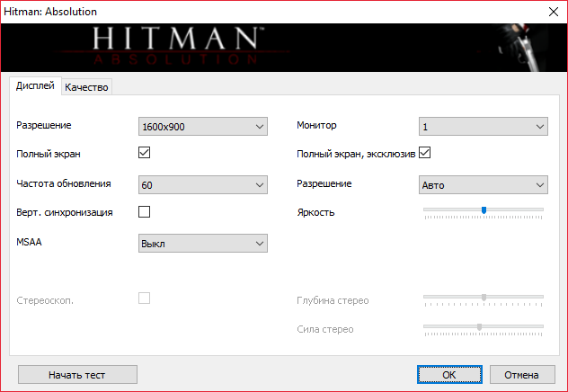Screen dimensions: 568x392
Task: Click the Яркость slider handle
Action: [x=484, y=210]
